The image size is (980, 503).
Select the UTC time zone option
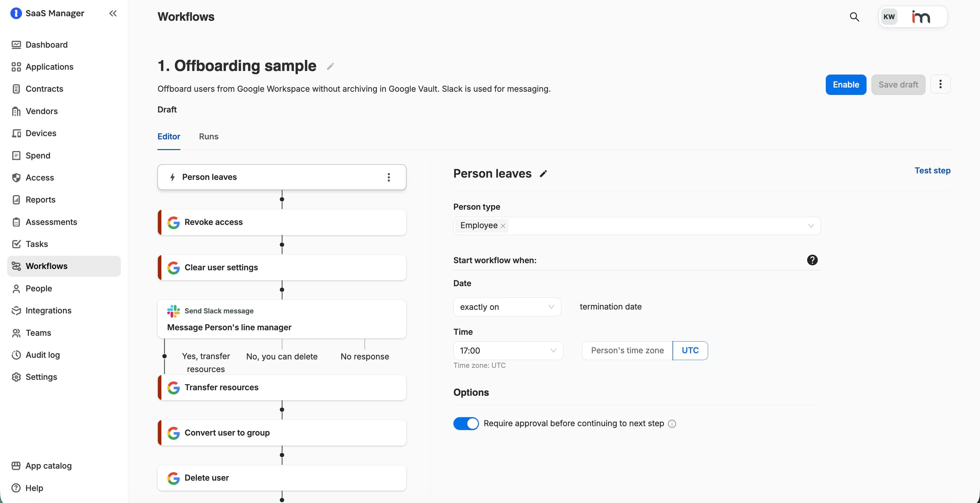click(x=690, y=350)
